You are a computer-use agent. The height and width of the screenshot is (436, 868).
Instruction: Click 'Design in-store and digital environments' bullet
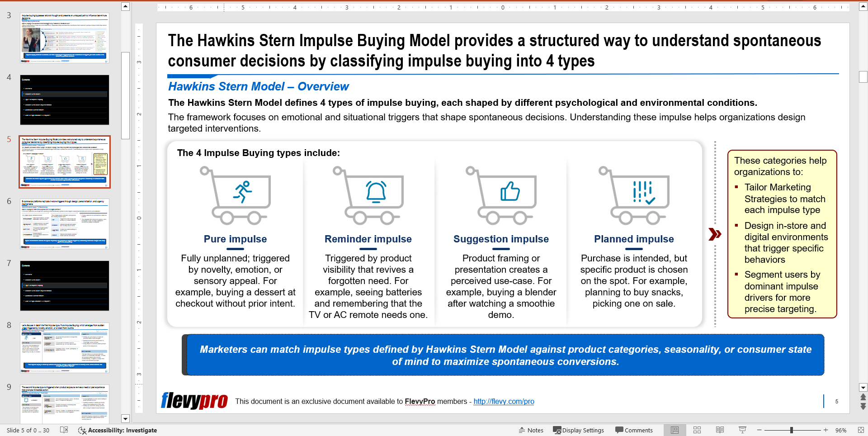tap(786, 242)
